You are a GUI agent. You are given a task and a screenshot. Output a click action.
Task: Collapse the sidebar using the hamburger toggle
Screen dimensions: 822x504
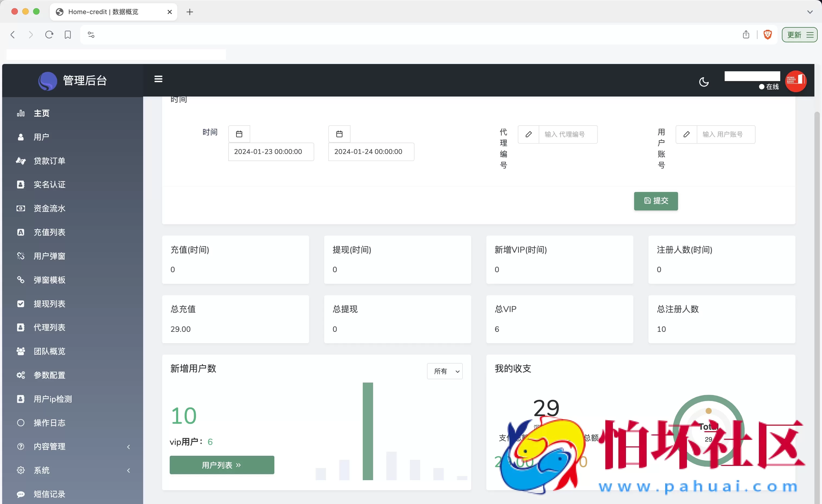(x=158, y=79)
